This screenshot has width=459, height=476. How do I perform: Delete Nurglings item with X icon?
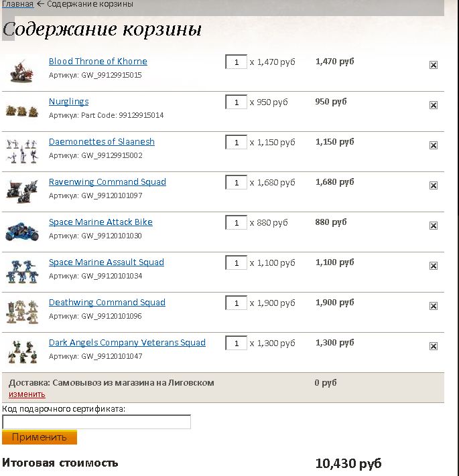433,105
